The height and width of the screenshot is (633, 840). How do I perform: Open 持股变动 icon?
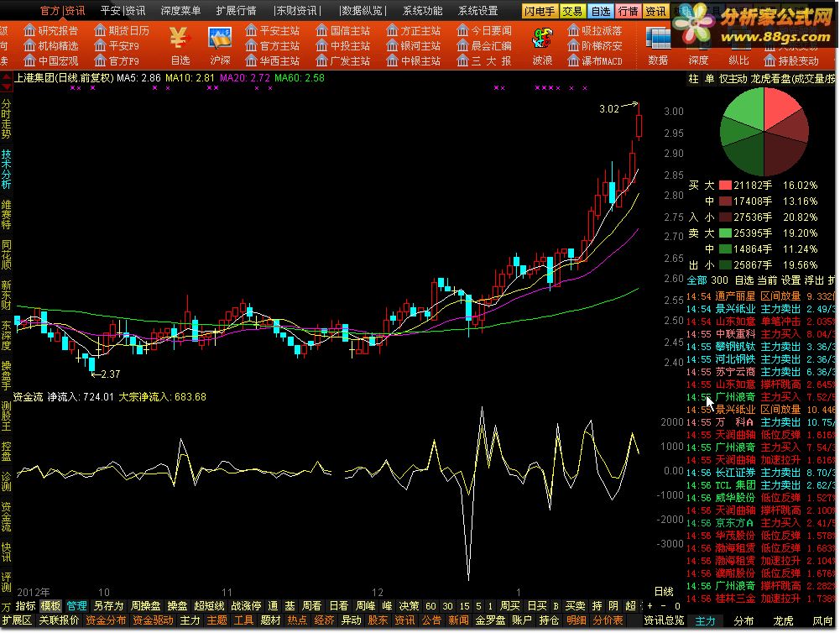point(792,60)
